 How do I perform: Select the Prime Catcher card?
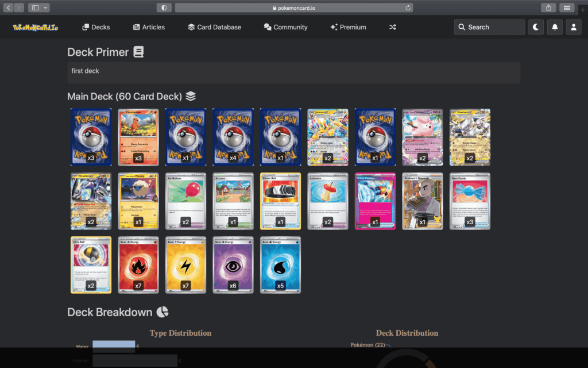pos(375,201)
